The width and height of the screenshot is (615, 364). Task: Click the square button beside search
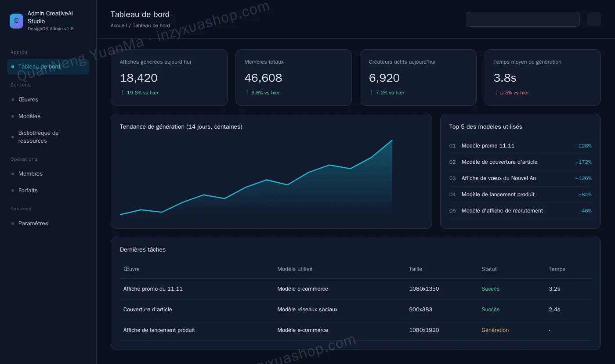[x=593, y=19]
